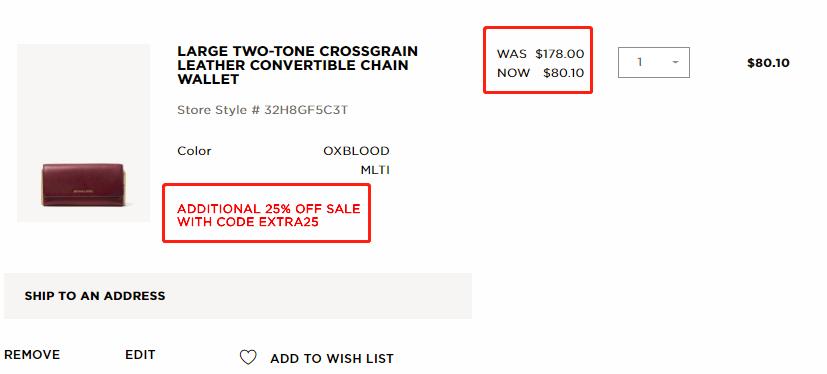Click the word WALLET in the title

[x=208, y=80]
